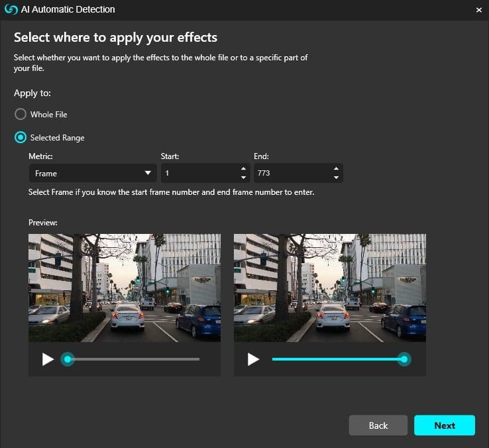Click the right end-frame preview thumbnail
Screen dimensions: 489x448
(330, 288)
